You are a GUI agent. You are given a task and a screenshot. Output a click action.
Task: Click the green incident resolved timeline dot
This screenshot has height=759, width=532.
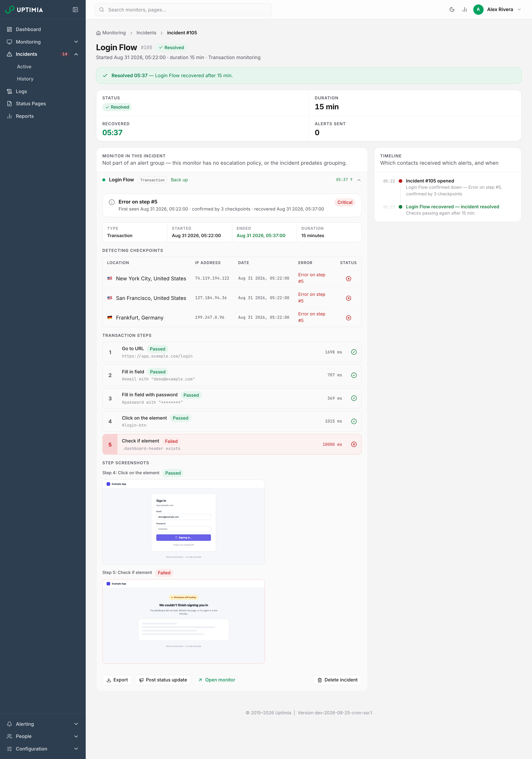point(400,207)
